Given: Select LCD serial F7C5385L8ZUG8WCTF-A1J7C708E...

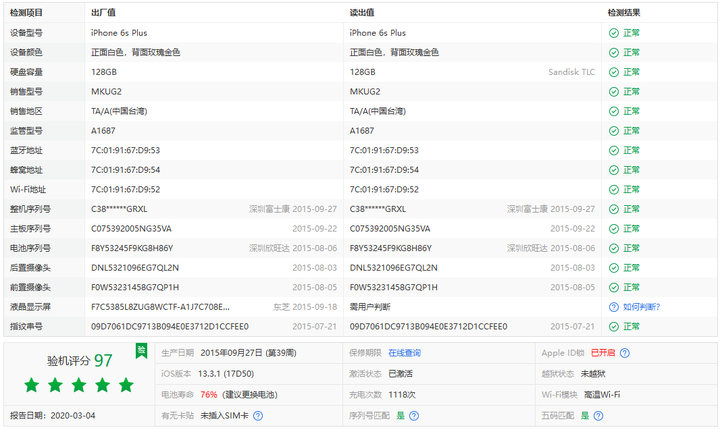Looking at the screenshot, I should pos(160,307).
